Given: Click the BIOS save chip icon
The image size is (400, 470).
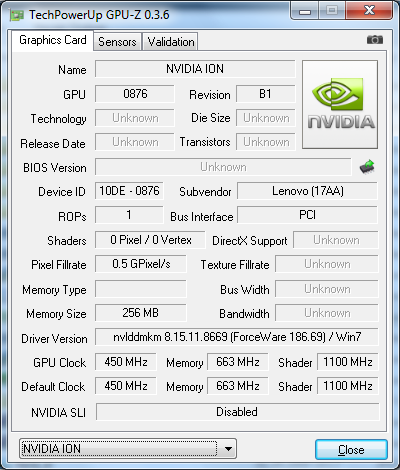Looking at the screenshot, I should tap(367, 167).
